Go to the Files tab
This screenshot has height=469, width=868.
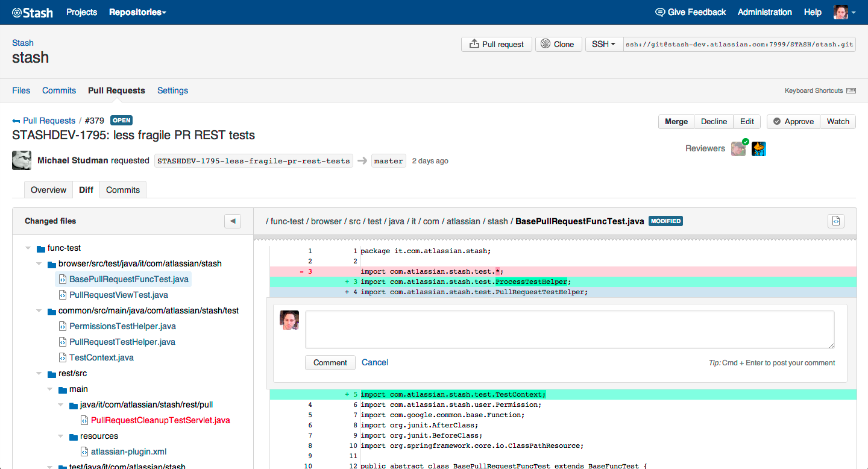(x=21, y=90)
